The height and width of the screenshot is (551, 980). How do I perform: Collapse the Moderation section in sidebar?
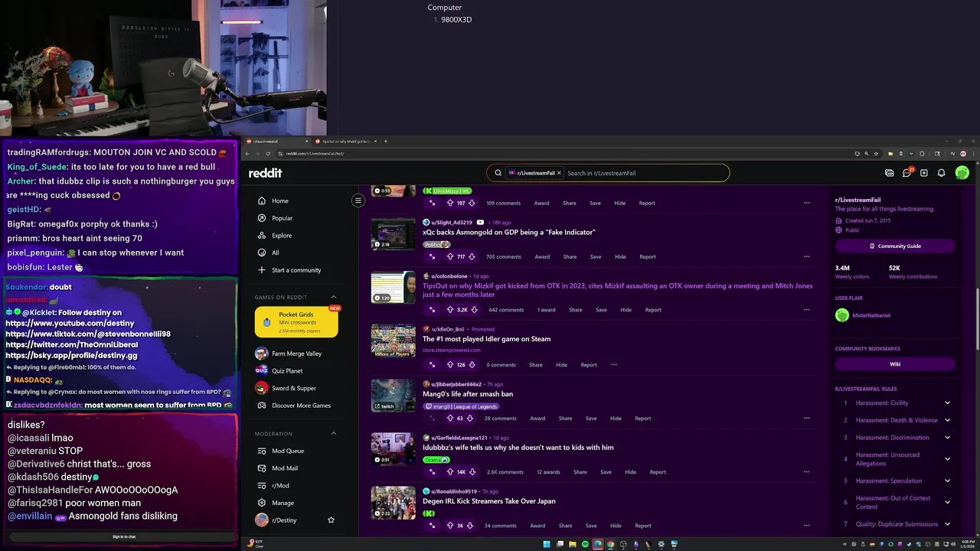[334, 433]
